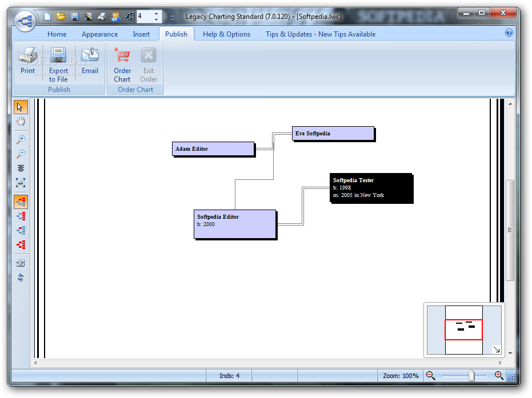This screenshot has height=398, width=532.
Task: Open the Legacy Charting application menu orb
Action: click(x=26, y=21)
